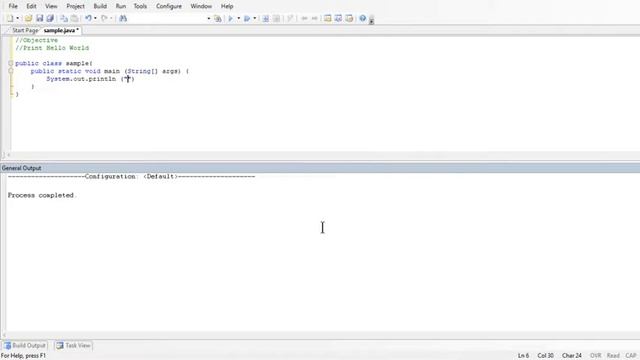The width and height of the screenshot is (640, 360).
Task: Open the Project menu
Action: tap(76, 6)
